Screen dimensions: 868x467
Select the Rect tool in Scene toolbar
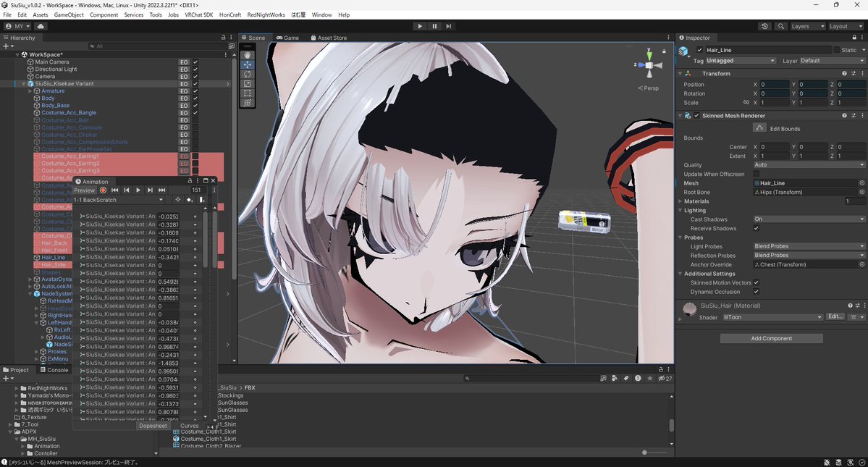coord(248,93)
